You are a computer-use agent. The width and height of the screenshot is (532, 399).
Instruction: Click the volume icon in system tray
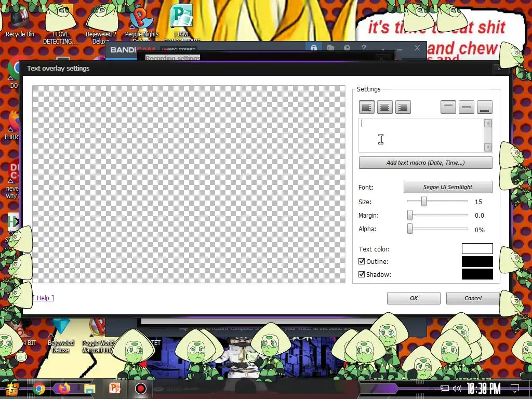[x=457, y=389]
